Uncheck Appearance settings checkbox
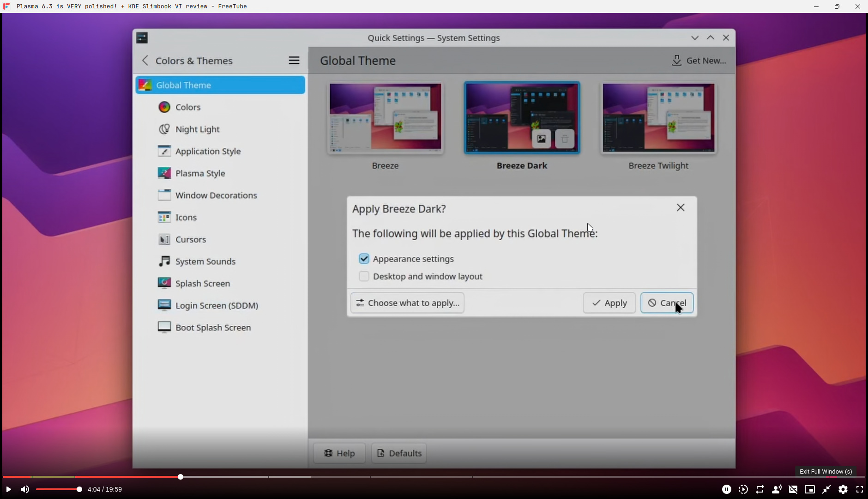Image resolution: width=868 pixels, height=499 pixels. click(x=364, y=259)
